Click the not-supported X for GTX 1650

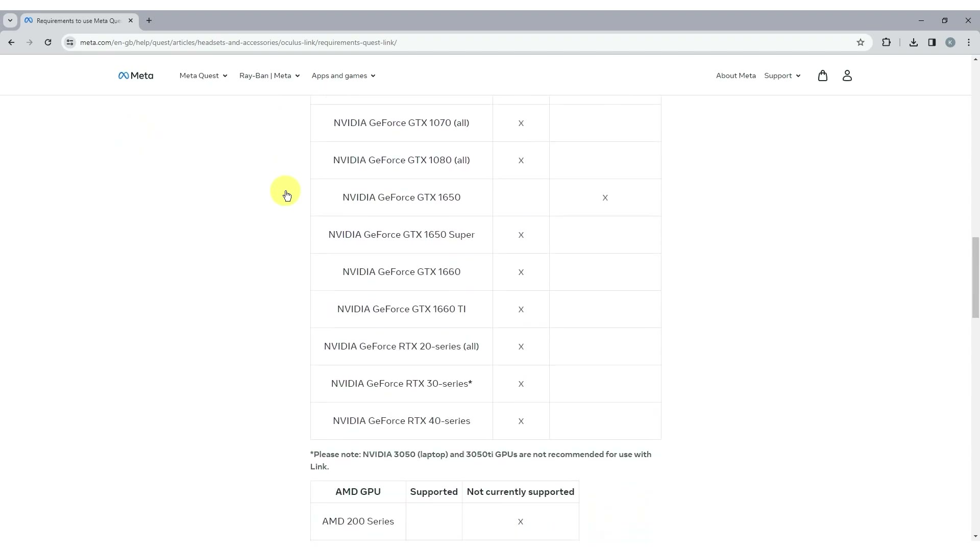pos(605,198)
